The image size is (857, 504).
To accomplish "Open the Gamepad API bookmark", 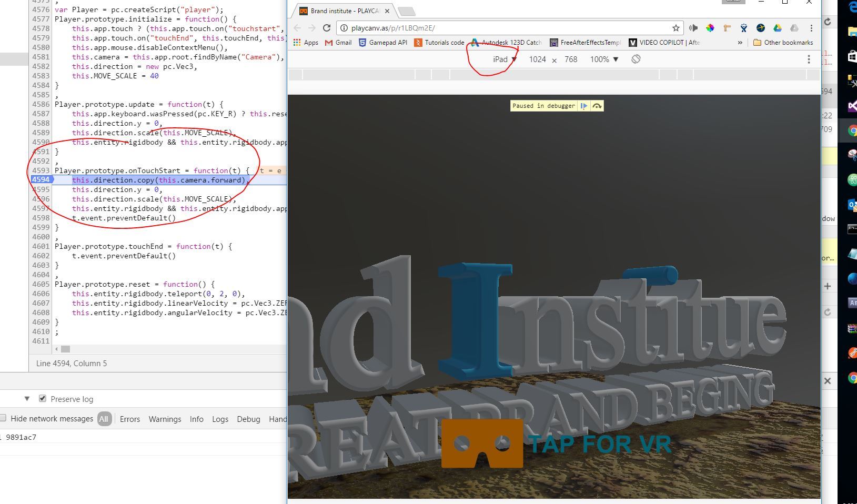I will coord(382,43).
